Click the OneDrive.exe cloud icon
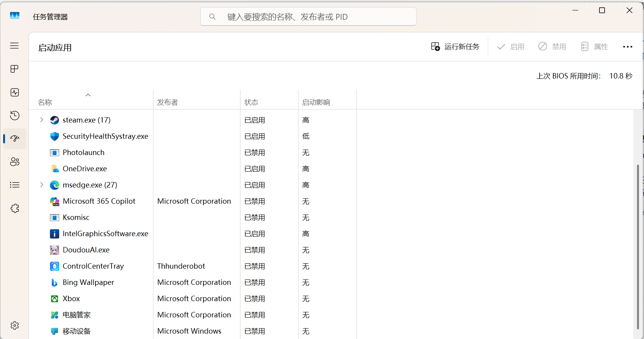The width and height of the screenshot is (644, 339). coord(55,169)
